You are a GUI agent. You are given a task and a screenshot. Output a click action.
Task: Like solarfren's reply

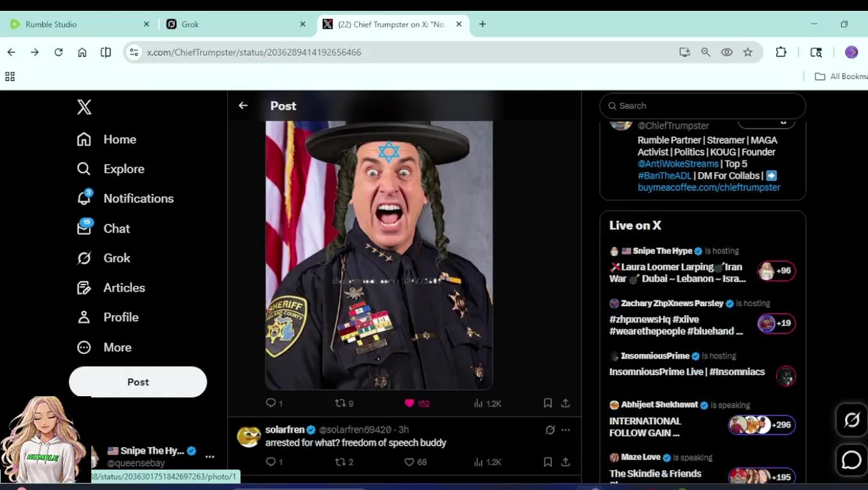click(x=409, y=462)
